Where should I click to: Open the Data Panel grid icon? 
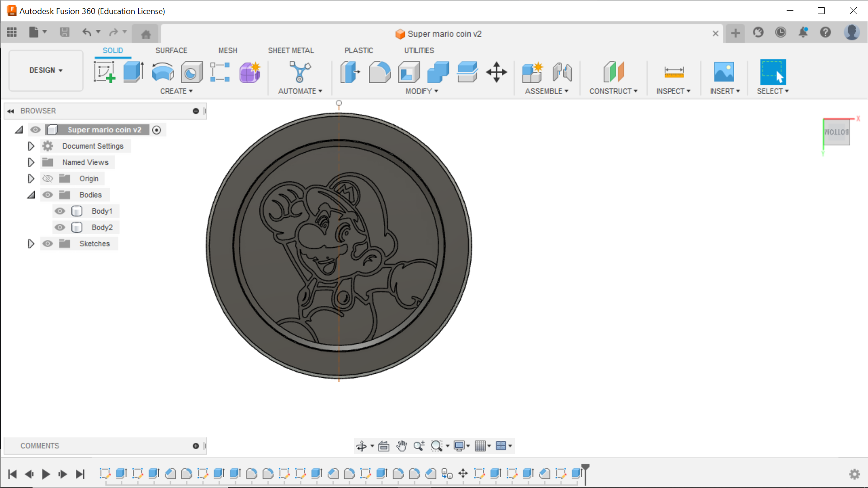coord(12,32)
